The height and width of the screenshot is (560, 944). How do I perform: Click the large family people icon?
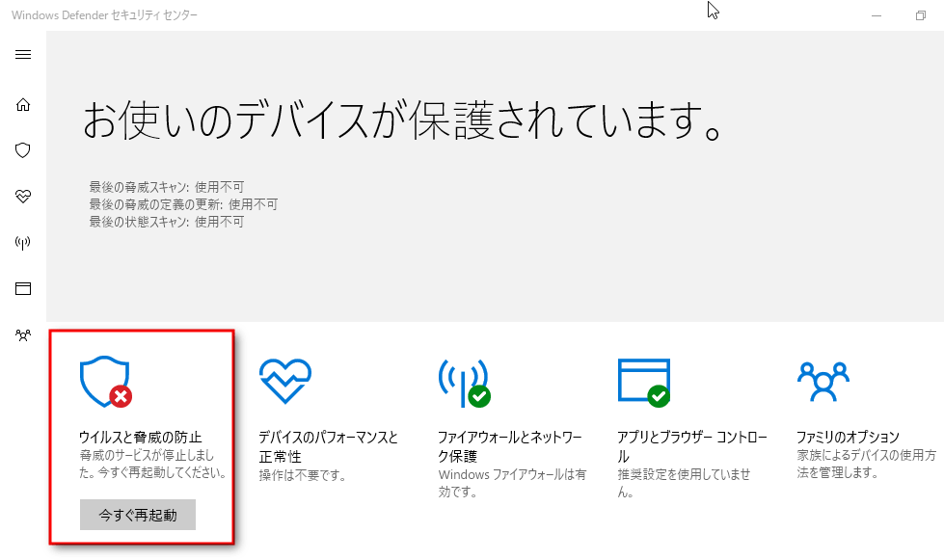coord(823,382)
